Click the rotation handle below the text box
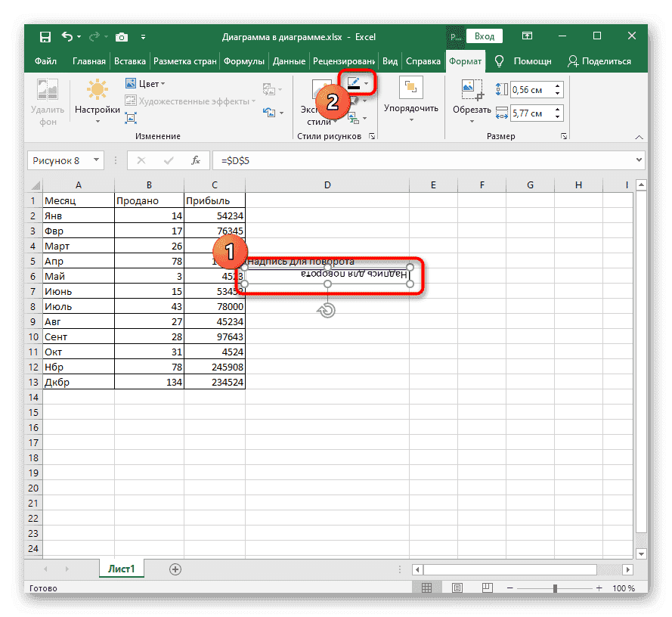 327,310
